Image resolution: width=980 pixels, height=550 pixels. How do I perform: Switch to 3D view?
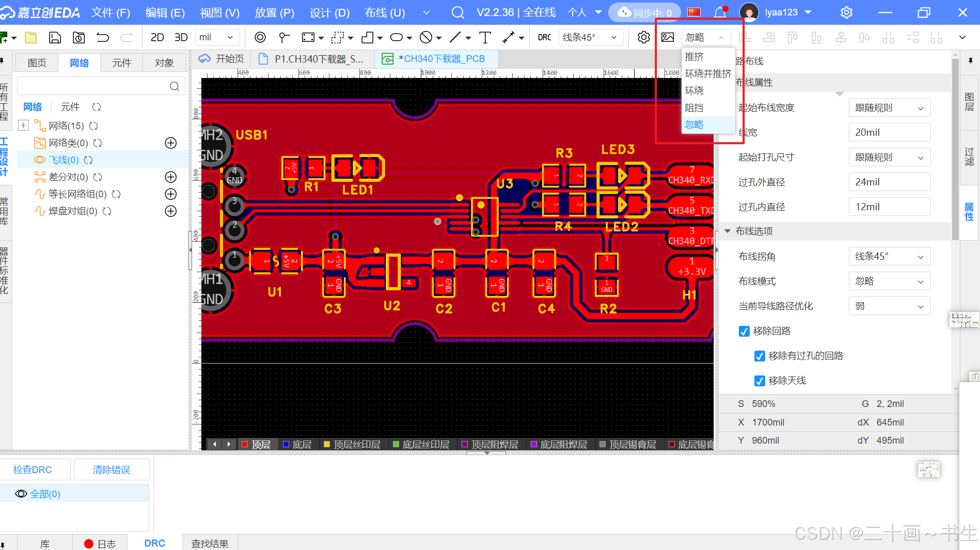pyautogui.click(x=181, y=37)
